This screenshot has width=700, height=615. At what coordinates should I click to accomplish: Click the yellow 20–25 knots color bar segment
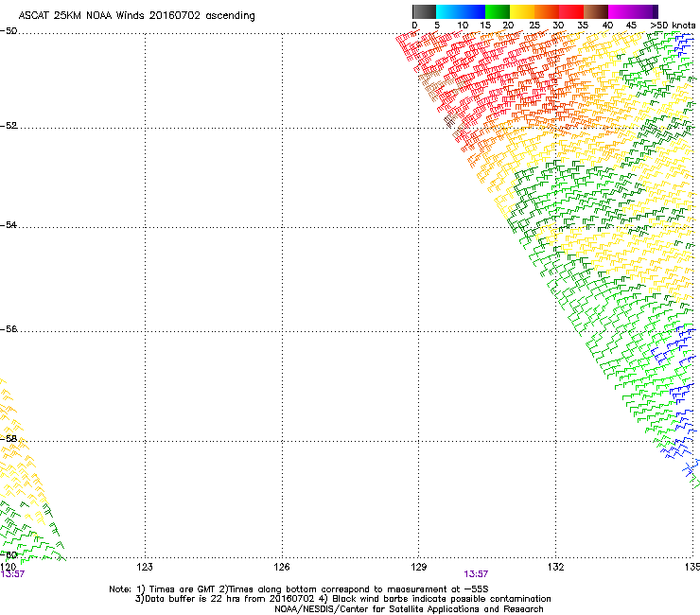pyautogui.click(x=522, y=11)
